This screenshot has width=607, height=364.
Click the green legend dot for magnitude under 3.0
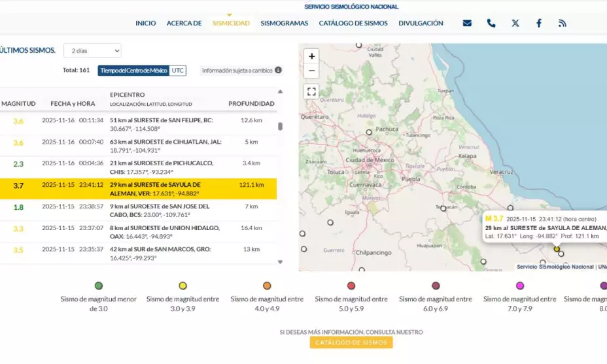(99, 286)
